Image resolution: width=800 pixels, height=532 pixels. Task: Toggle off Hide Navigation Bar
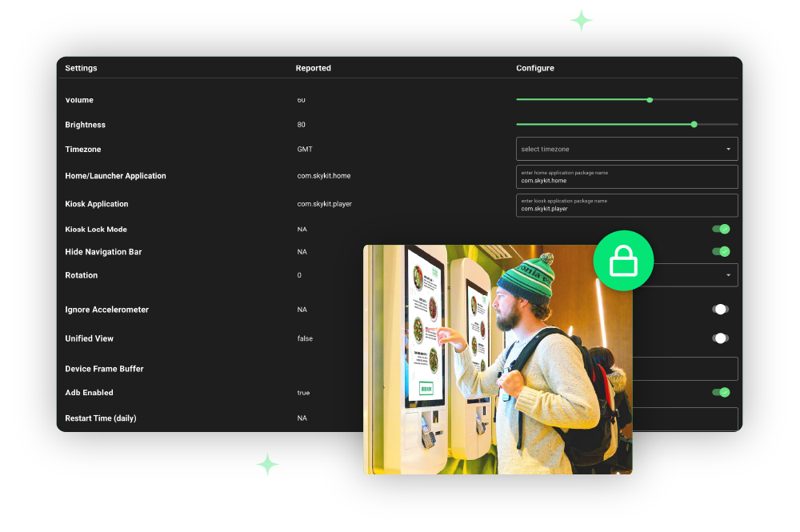pos(721,251)
